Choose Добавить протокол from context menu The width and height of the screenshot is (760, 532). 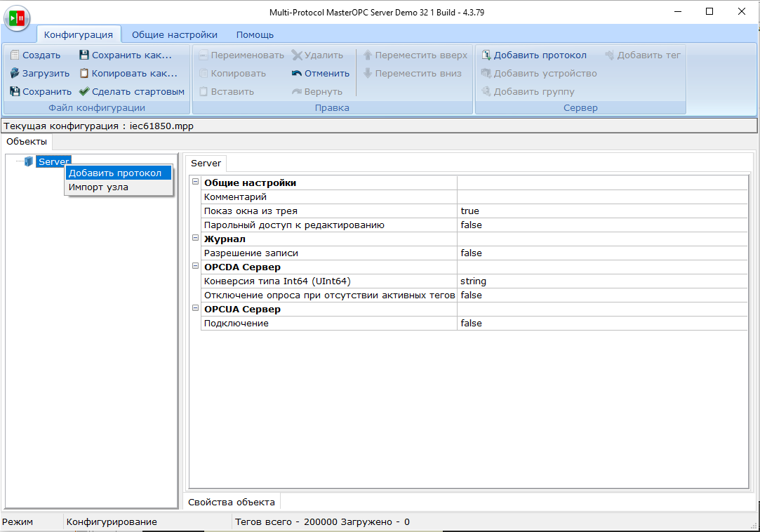pos(119,173)
